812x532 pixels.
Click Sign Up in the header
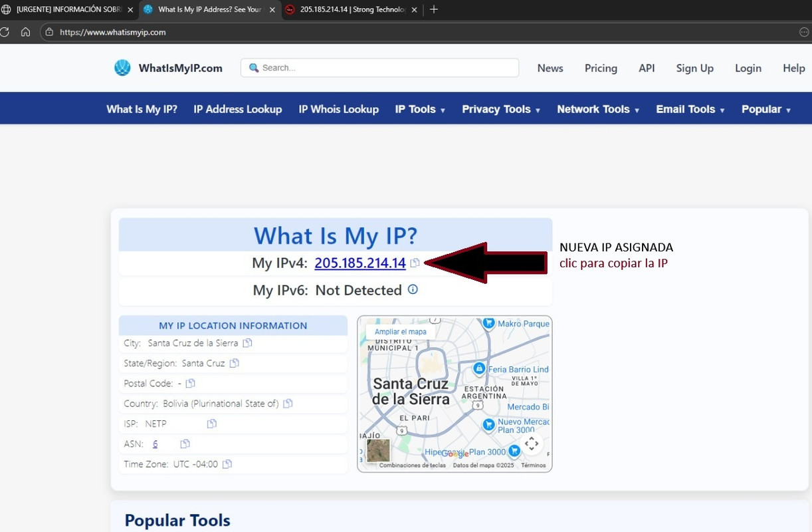(695, 68)
